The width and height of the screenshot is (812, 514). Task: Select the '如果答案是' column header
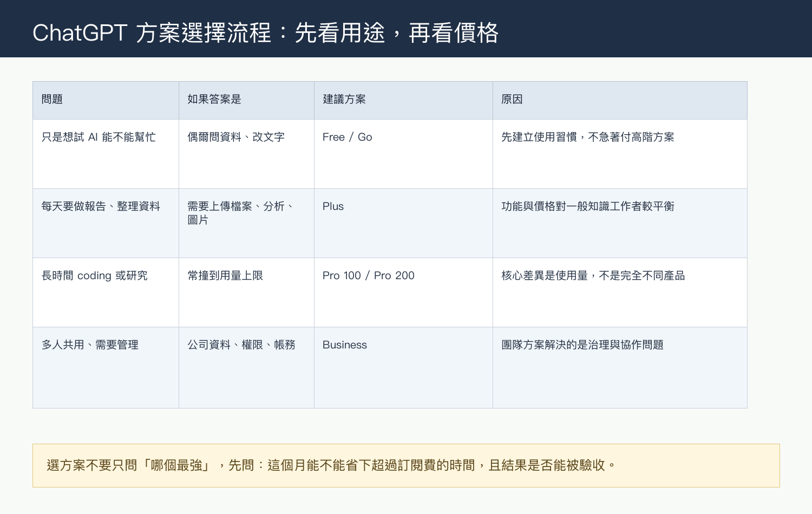[246, 100]
